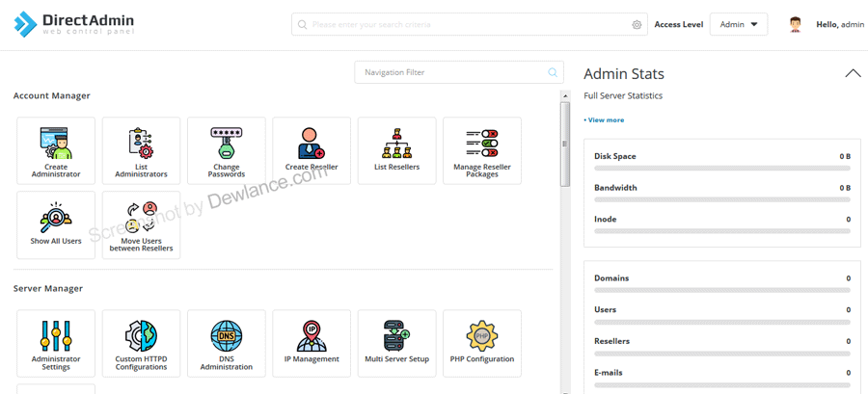Click the Inode usage bar
The height and width of the screenshot is (394, 868).
click(x=722, y=231)
